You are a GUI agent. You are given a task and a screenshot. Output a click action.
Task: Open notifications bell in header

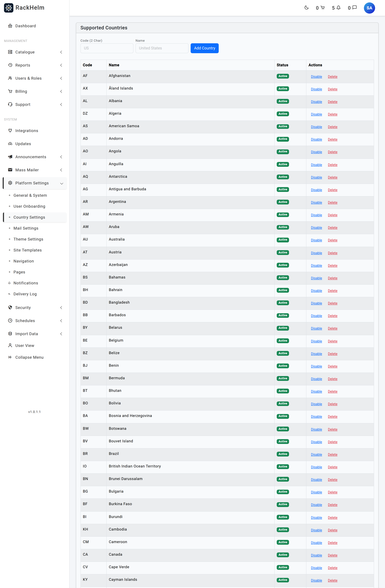tap(338, 8)
